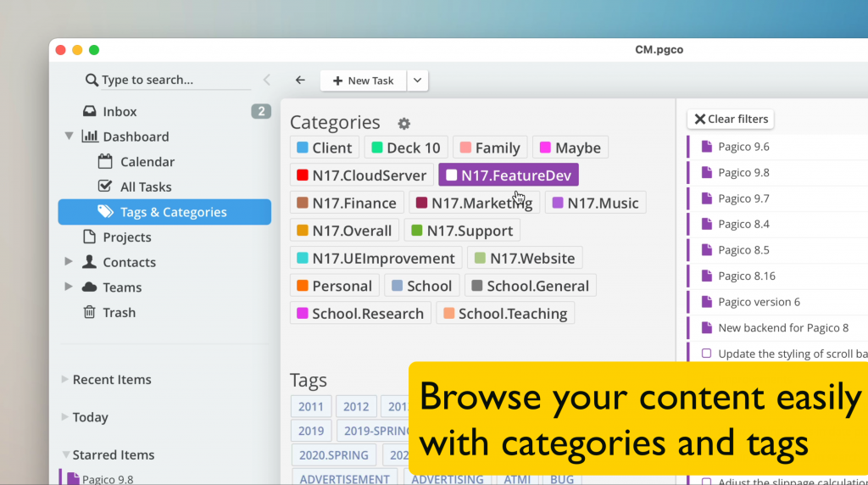Select School.General category
The height and width of the screenshot is (485, 868).
[x=531, y=287]
